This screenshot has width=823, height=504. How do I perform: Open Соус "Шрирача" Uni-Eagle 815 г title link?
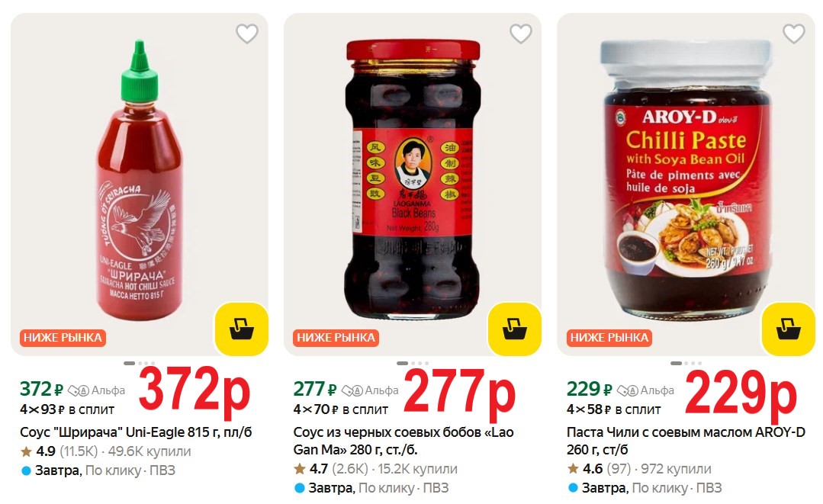click(136, 432)
